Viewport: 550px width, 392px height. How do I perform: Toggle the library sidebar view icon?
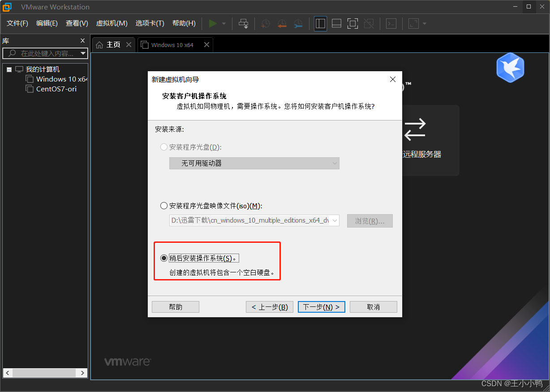(320, 23)
